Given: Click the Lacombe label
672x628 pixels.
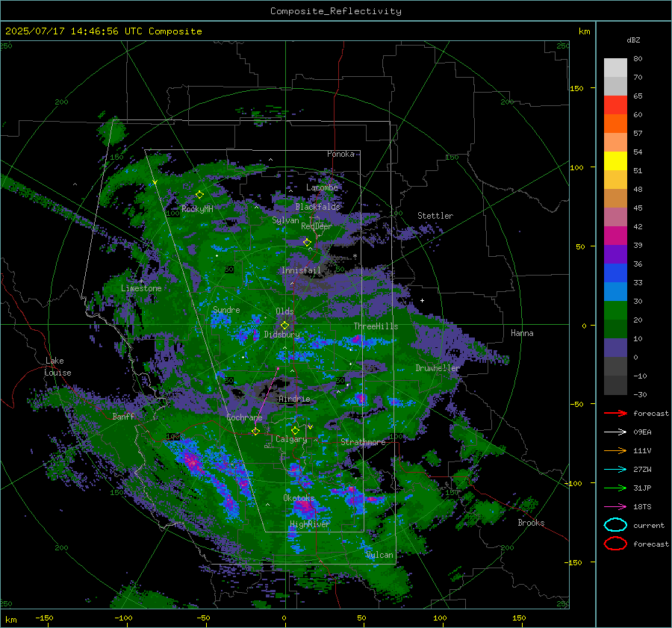Looking at the screenshot, I should tap(322, 187).
